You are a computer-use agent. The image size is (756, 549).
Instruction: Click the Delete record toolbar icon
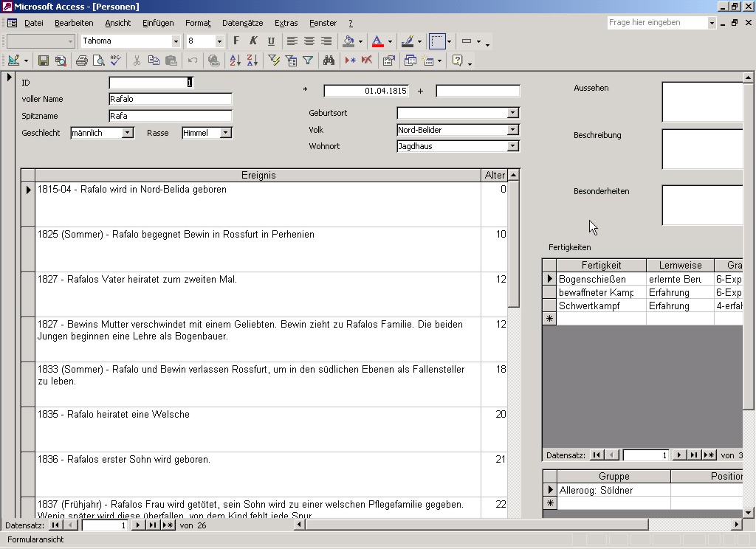[367, 61]
